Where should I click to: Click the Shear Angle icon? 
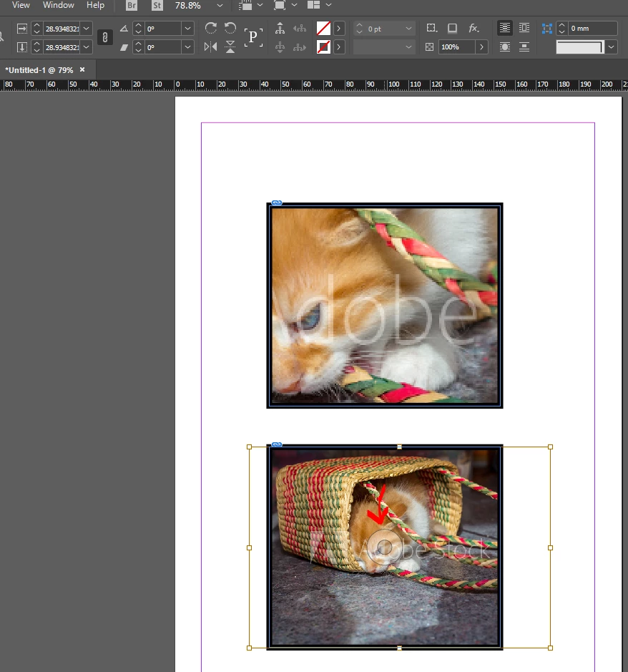[x=124, y=47]
